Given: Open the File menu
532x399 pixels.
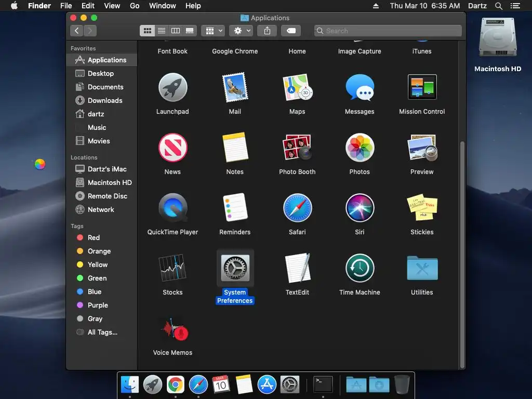Looking at the screenshot, I should point(66,6).
